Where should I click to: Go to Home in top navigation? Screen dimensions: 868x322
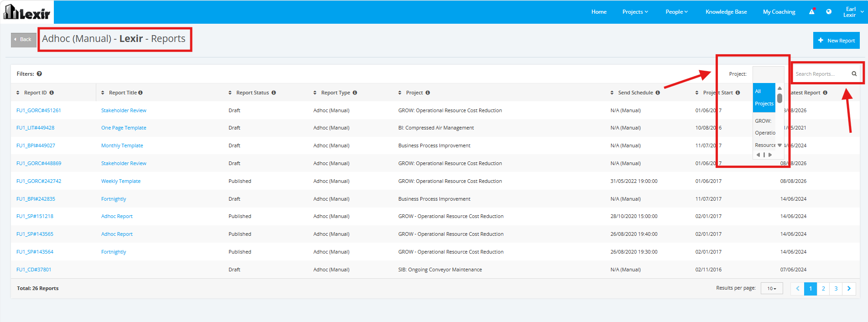(599, 12)
